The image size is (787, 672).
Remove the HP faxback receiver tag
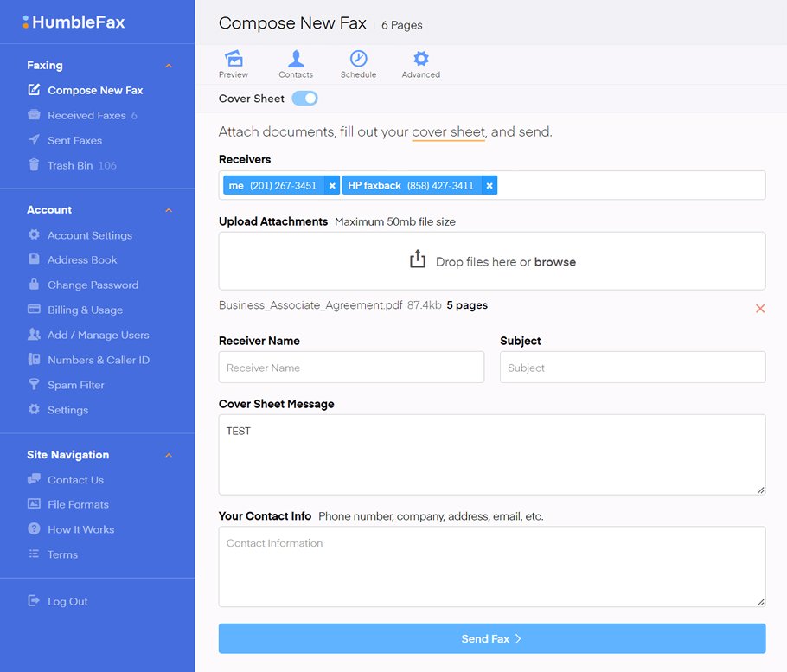[x=489, y=186]
